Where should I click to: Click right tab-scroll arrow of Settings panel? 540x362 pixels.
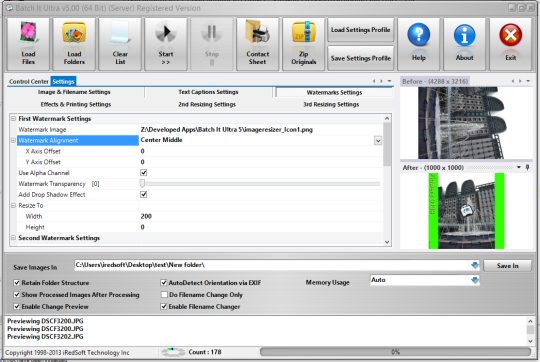[x=381, y=81]
